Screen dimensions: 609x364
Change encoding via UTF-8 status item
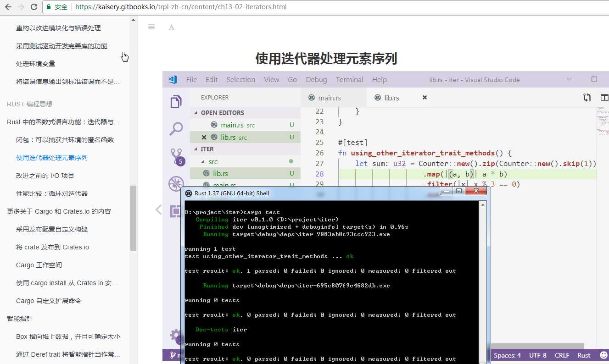click(538, 355)
